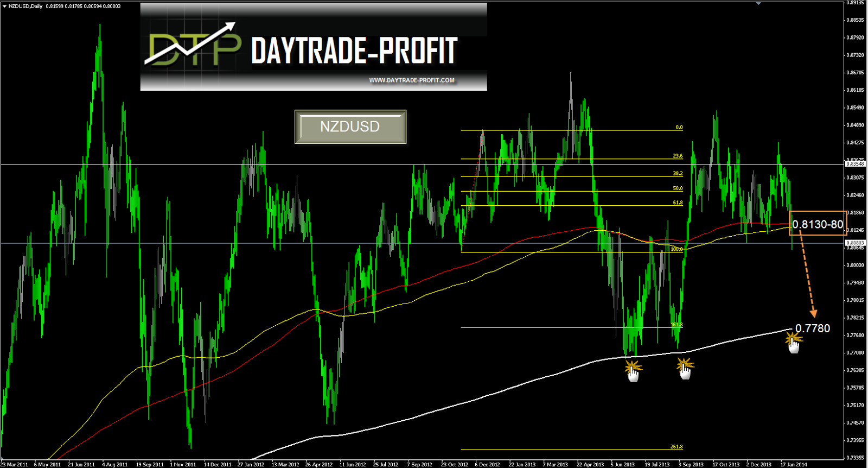Click the 11 Jun 2012 date on the time axis
Screen dimensions: 868x468
pos(353,465)
